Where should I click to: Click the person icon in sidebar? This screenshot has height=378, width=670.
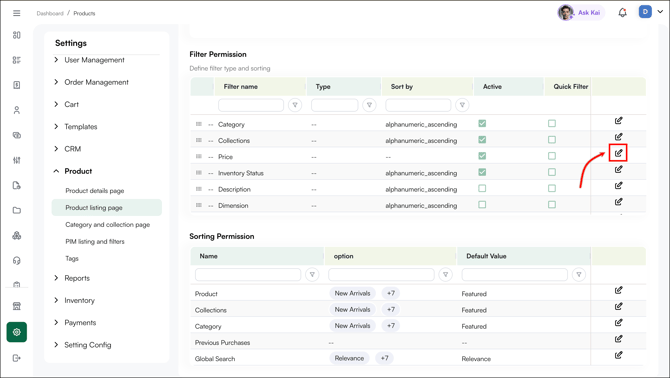click(x=17, y=110)
